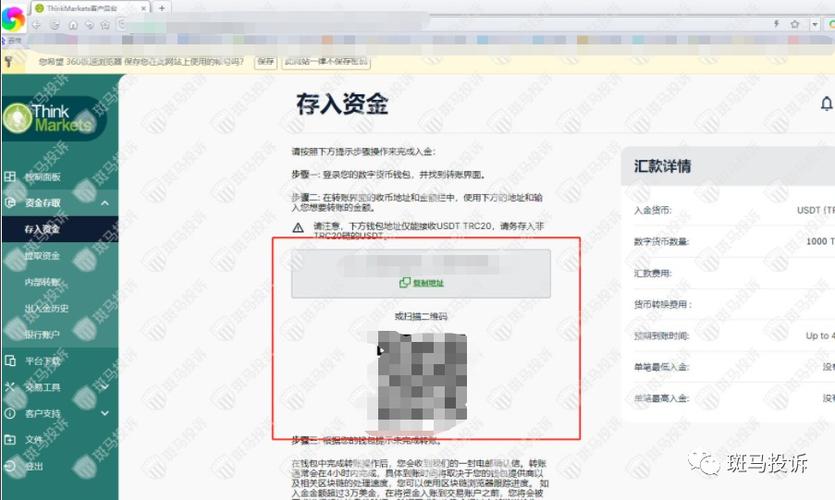Select 提取资金 in sidebar
The height and width of the screenshot is (500, 835).
click(x=42, y=256)
